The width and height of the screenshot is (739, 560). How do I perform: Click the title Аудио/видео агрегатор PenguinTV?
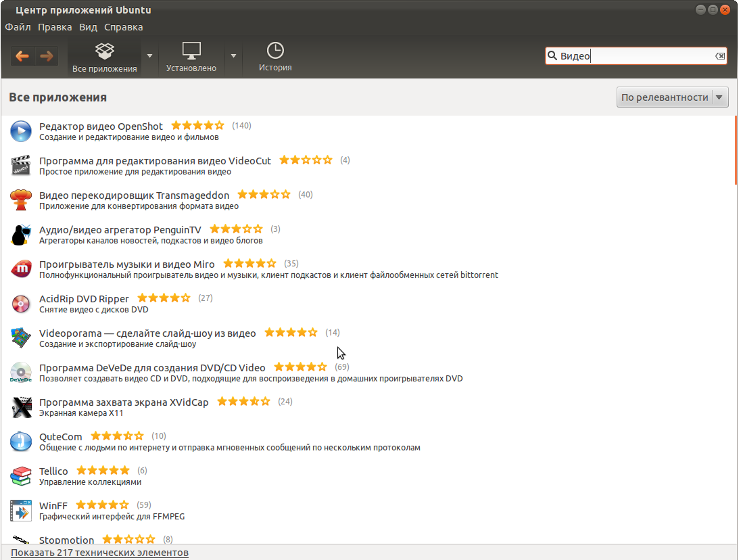pyautogui.click(x=120, y=229)
